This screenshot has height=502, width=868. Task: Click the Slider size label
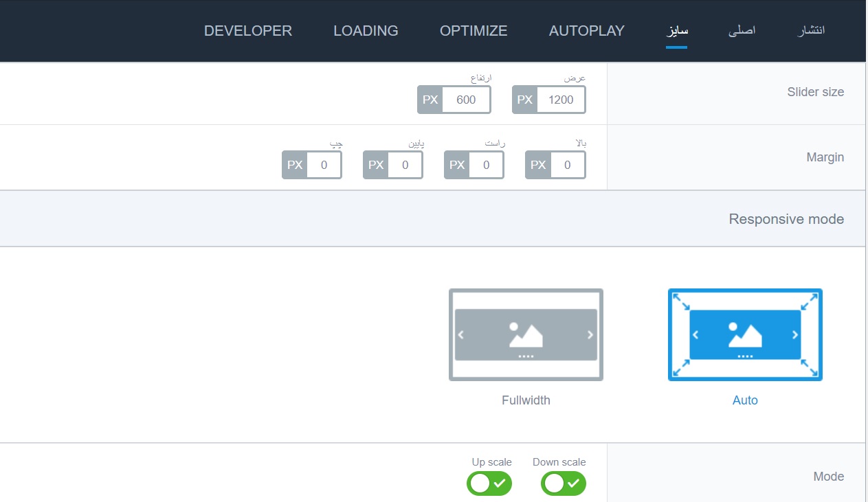pyautogui.click(x=815, y=92)
